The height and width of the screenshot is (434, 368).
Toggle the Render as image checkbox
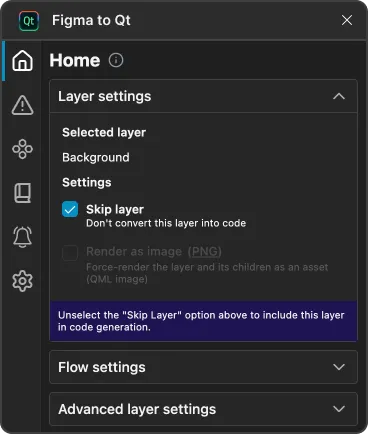(x=70, y=253)
